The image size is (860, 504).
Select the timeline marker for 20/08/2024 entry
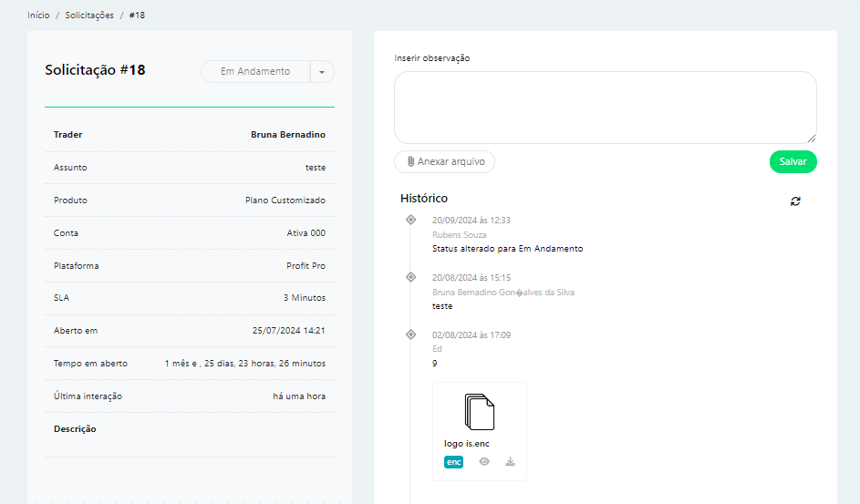(410, 277)
